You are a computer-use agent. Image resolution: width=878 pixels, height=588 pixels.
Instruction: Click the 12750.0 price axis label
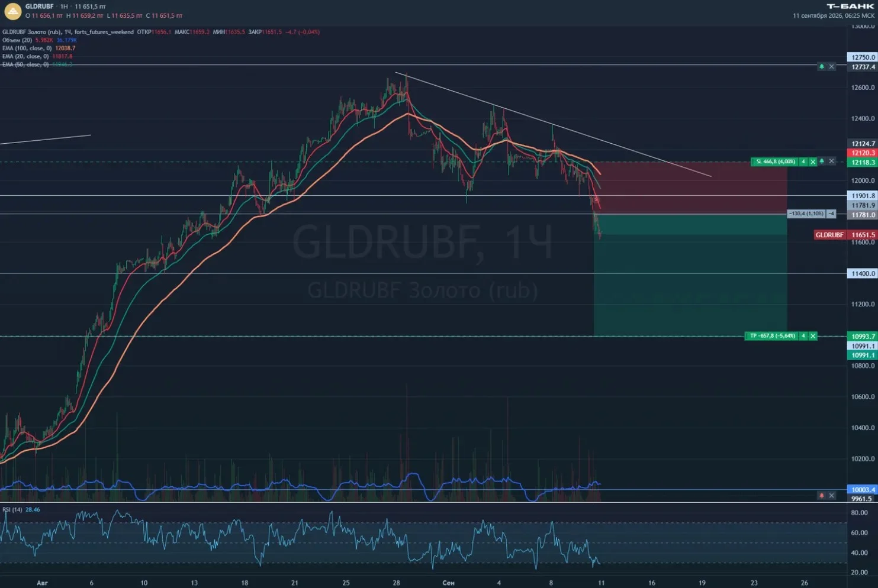coord(863,57)
